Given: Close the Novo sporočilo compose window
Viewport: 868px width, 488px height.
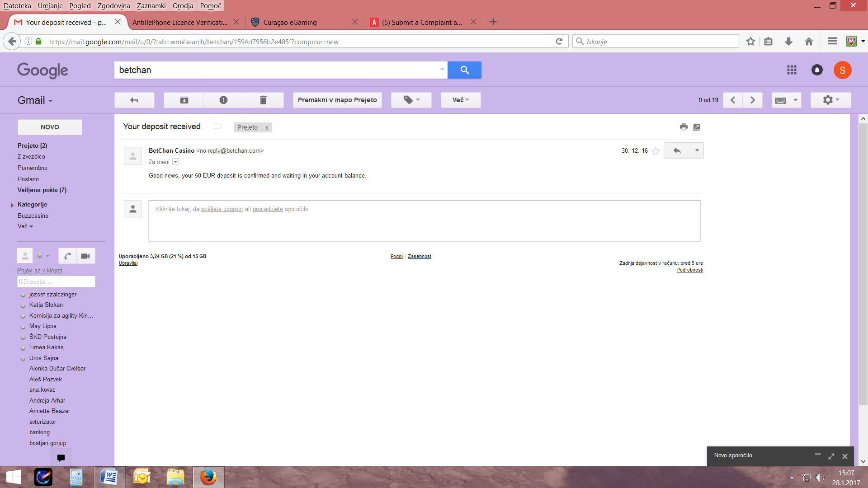Looking at the screenshot, I should pos(844,456).
